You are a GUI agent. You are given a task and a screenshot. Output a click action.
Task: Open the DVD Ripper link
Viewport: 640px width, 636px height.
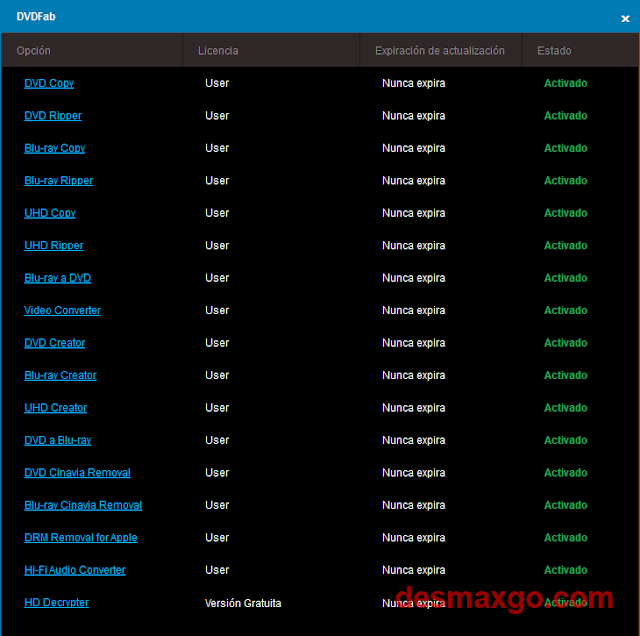coord(53,116)
